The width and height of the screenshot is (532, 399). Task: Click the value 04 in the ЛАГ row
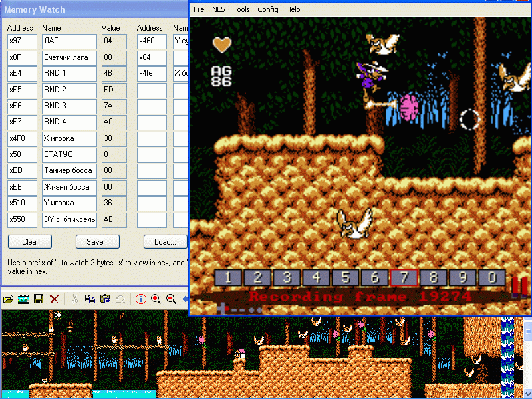click(x=114, y=41)
